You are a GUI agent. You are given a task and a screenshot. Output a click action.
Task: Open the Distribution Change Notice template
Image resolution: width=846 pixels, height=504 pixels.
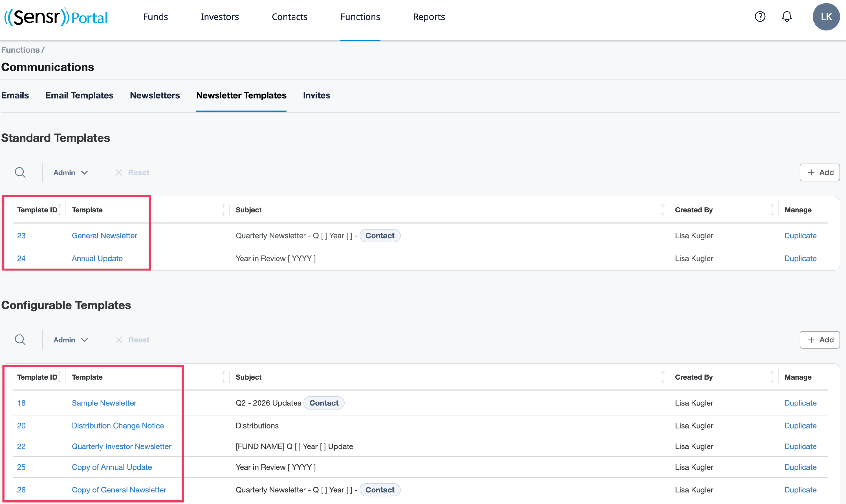(118, 426)
